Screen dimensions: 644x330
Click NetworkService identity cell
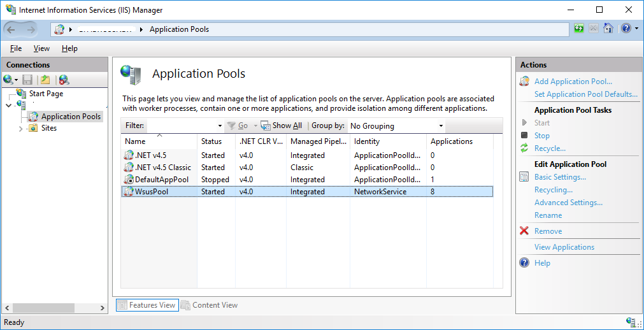(380, 192)
